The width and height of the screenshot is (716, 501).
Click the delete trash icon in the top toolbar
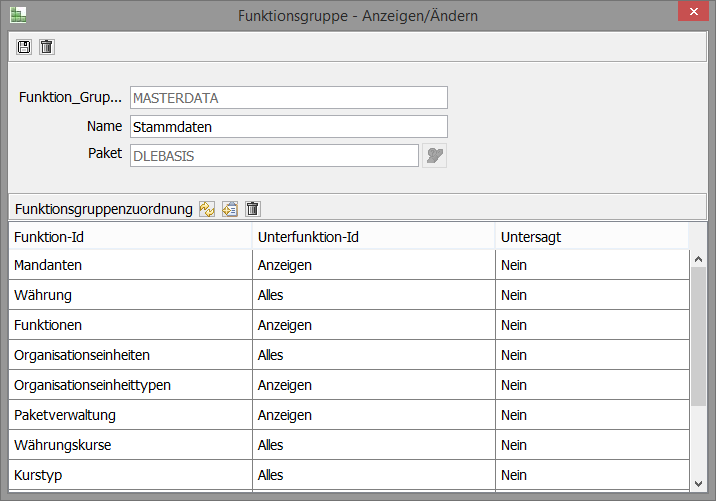46,47
